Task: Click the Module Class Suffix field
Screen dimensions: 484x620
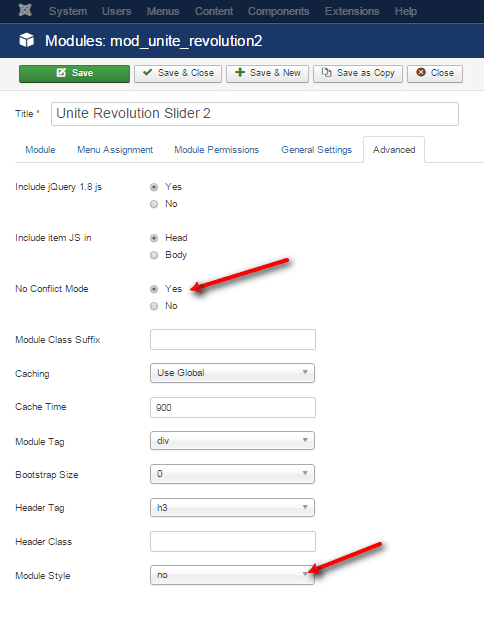Action: 233,340
